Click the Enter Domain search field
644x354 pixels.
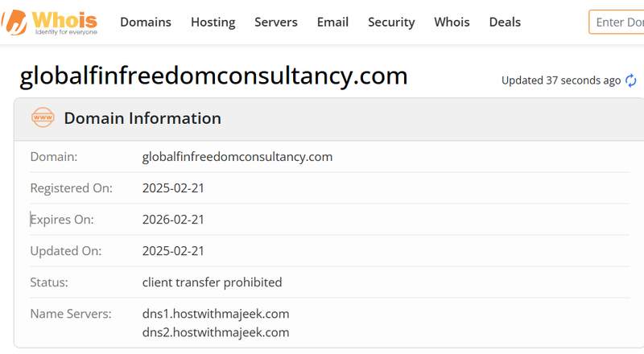click(x=617, y=23)
